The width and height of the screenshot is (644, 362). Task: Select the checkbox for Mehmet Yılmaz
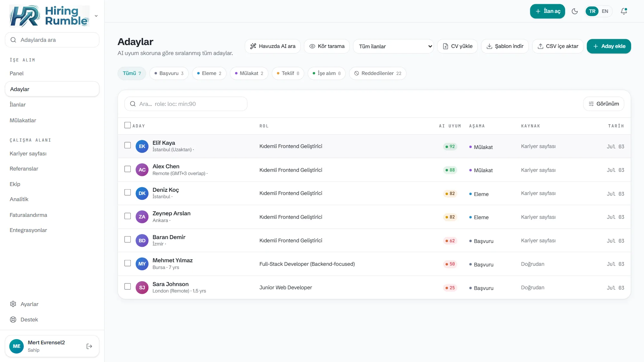(128, 263)
